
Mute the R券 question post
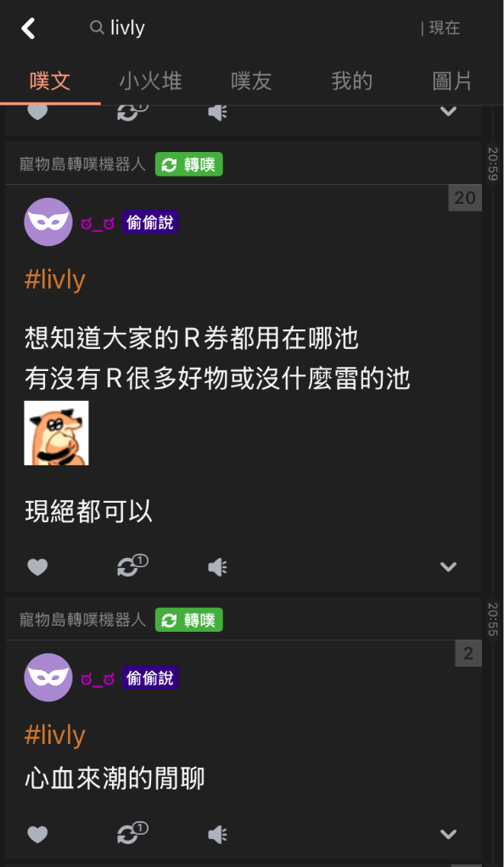[x=218, y=566]
